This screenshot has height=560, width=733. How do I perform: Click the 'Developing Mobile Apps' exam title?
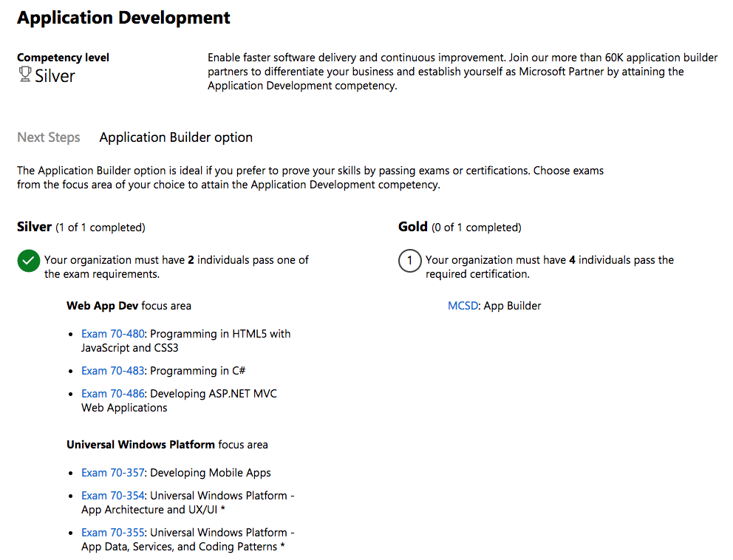[211, 473]
